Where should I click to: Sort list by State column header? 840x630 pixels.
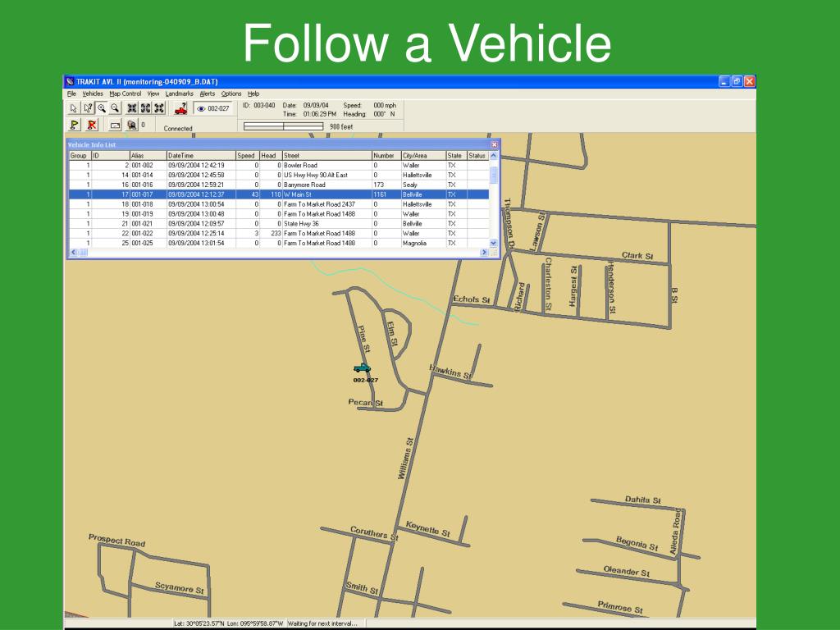(x=456, y=156)
